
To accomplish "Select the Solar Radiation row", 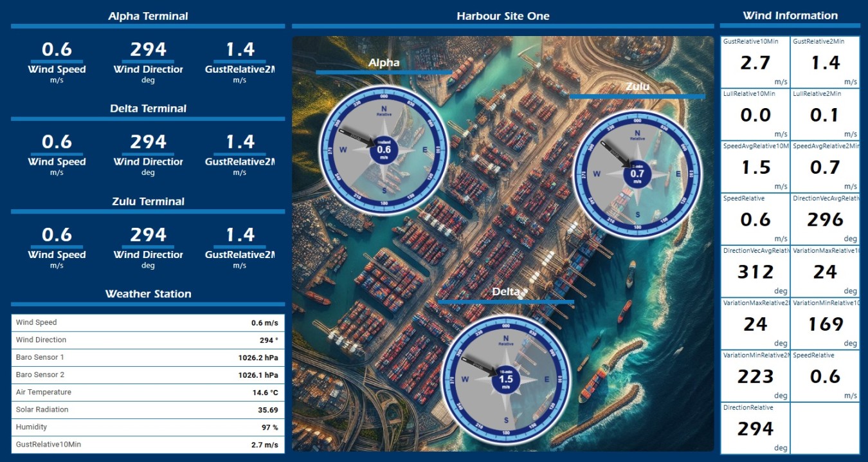I will [147, 409].
